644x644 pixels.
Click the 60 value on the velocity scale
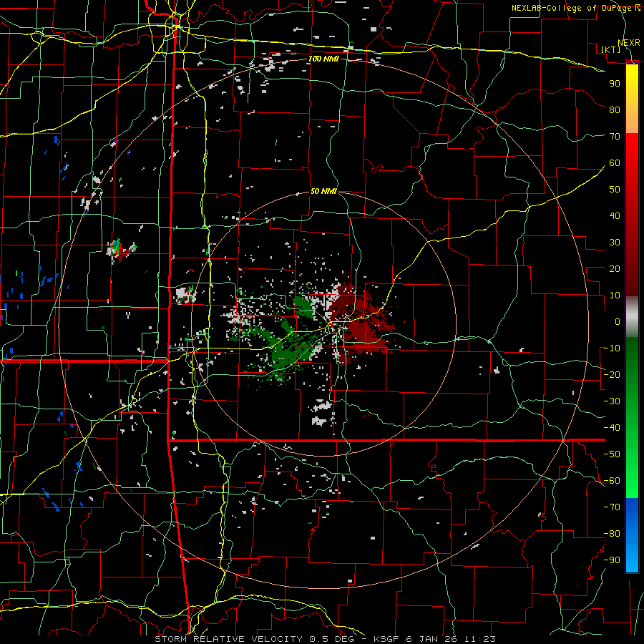pyautogui.click(x=615, y=162)
